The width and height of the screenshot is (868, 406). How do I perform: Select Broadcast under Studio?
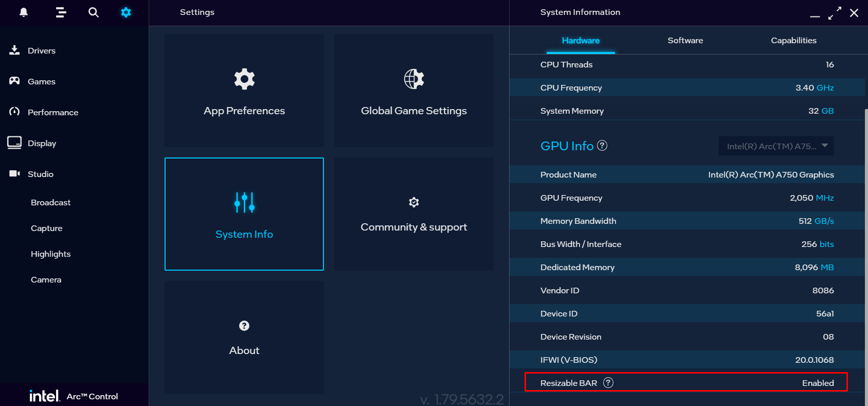click(x=50, y=203)
